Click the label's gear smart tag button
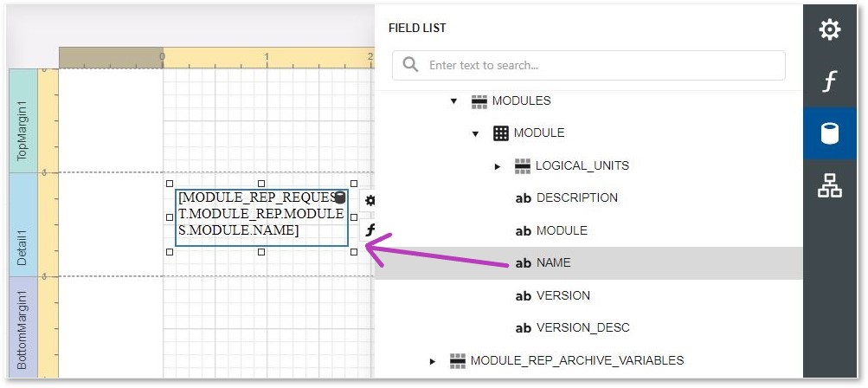This screenshot has height=388, width=868. coord(370,201)
